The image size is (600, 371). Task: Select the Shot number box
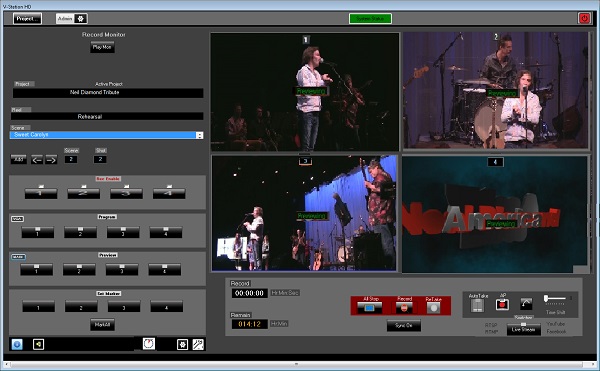tap(100, 159)
